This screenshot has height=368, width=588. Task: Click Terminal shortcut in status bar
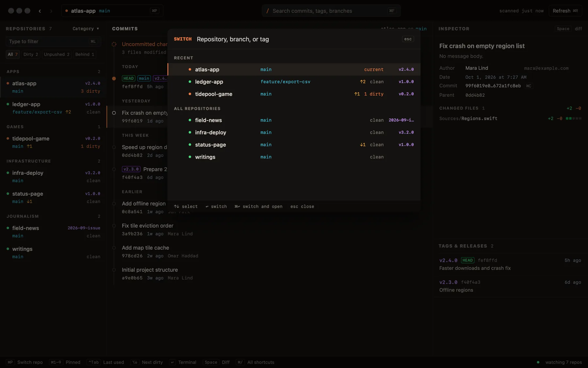pyautogui.click(x=183, y=362)
